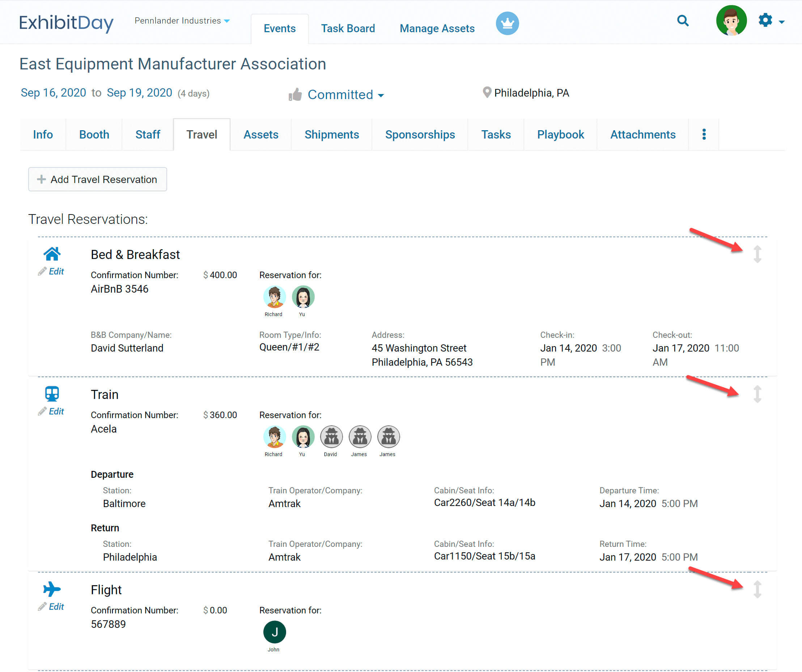The width and height of the screenshot is (802, 672).
Task: Open the Task Board tab
Action: (x=348, y=28)
